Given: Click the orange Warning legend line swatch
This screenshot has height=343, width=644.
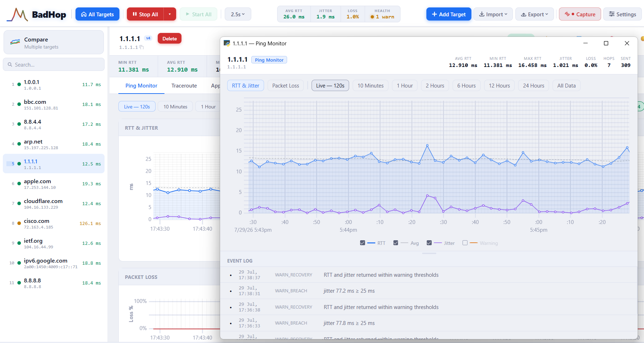Looking at the screenshot, I should pos(474,243).
